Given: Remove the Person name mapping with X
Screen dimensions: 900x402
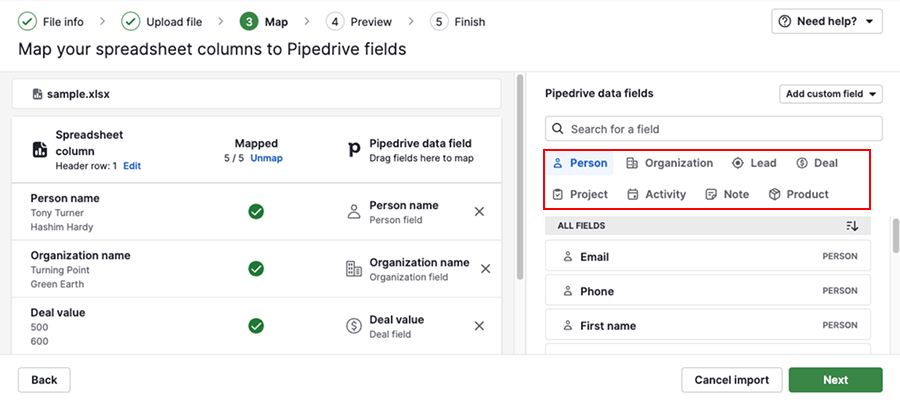Looking at the screenshot, I should (x=479, y=212).
